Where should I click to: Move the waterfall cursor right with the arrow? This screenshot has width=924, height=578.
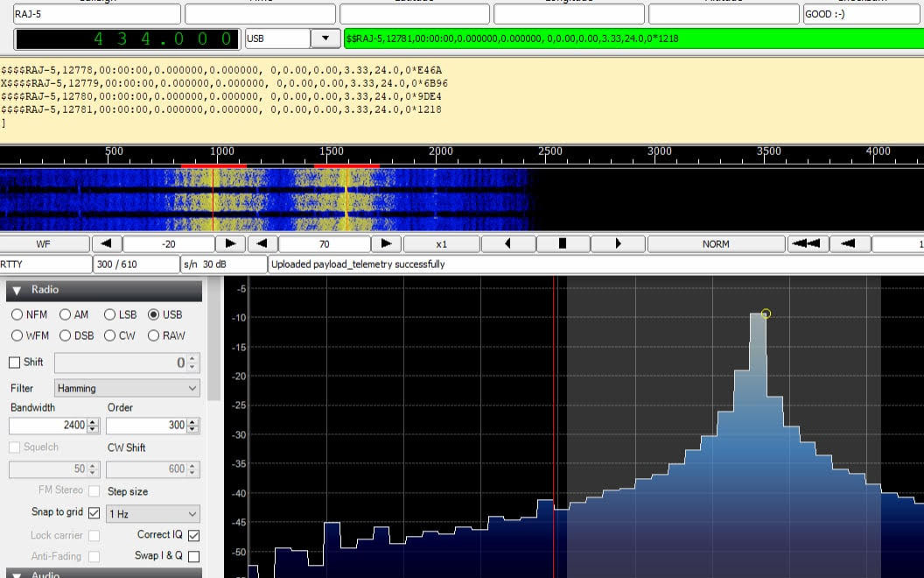[618, 243]
